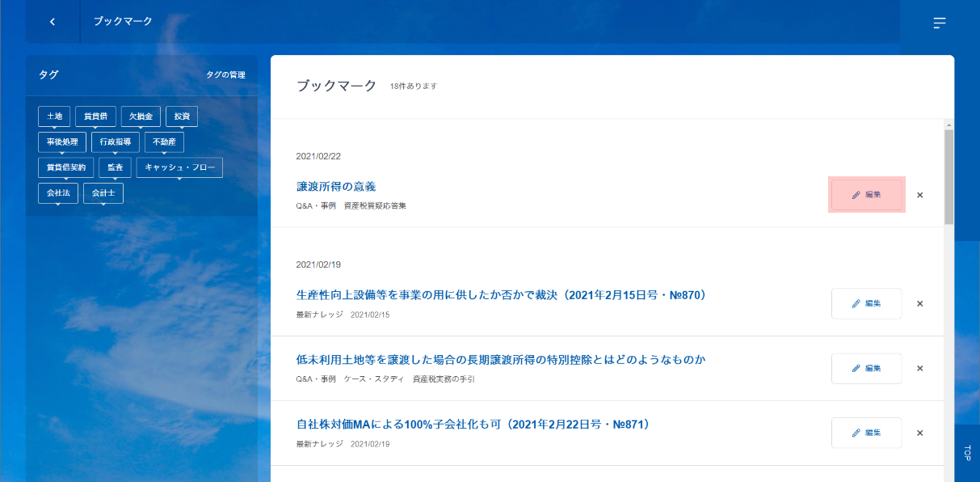This screenshot has width=980, height=482.
Task: Click 最新ナレッジ 2021/02/15 meta text
Action: pos(343,315)
